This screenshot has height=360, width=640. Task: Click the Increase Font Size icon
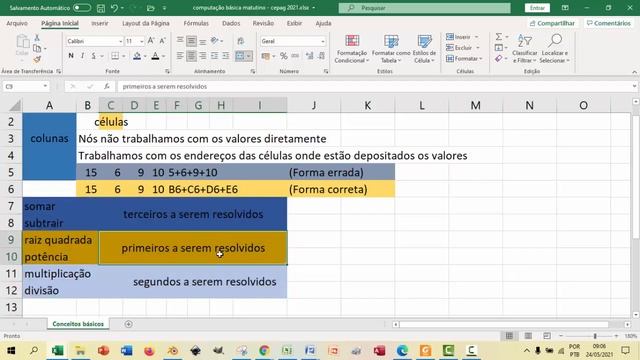coord(151,41)
